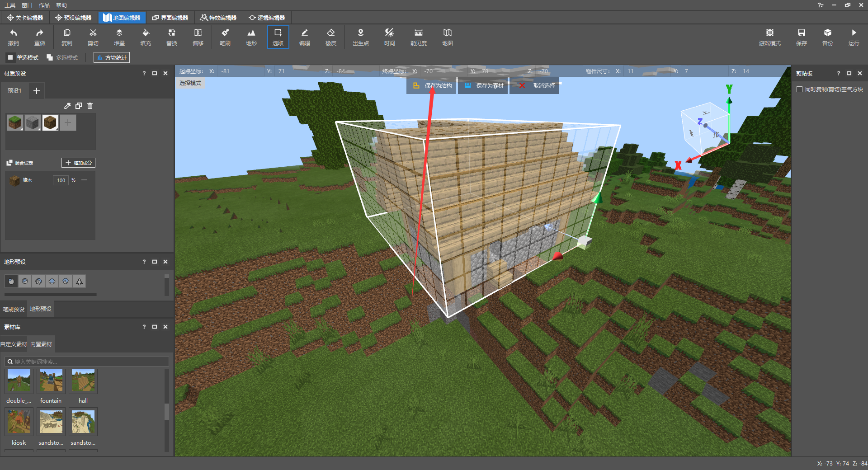
Task: Add a new preset tab with plus
Action: tap(37, 91)
